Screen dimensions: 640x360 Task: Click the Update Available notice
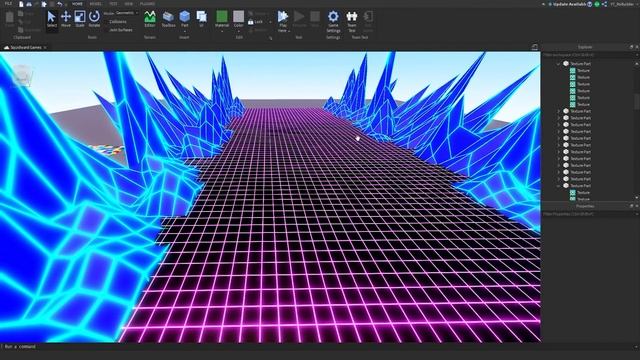coord(569,4)
